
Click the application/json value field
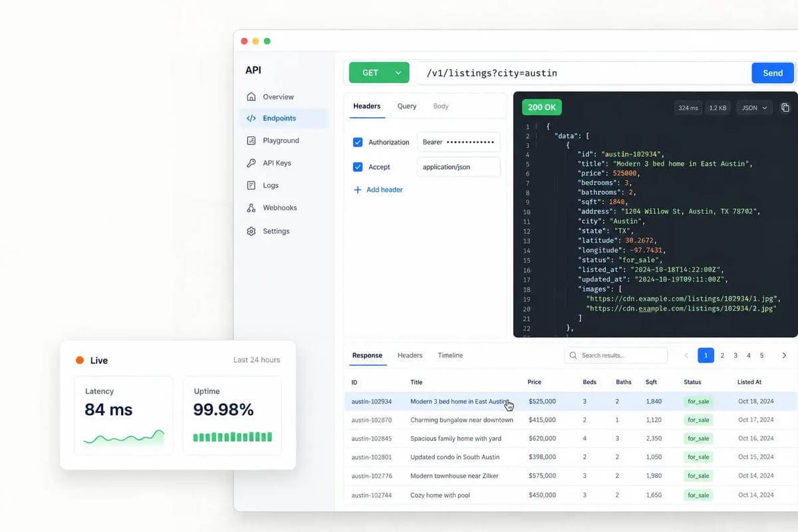pos(459,167)
